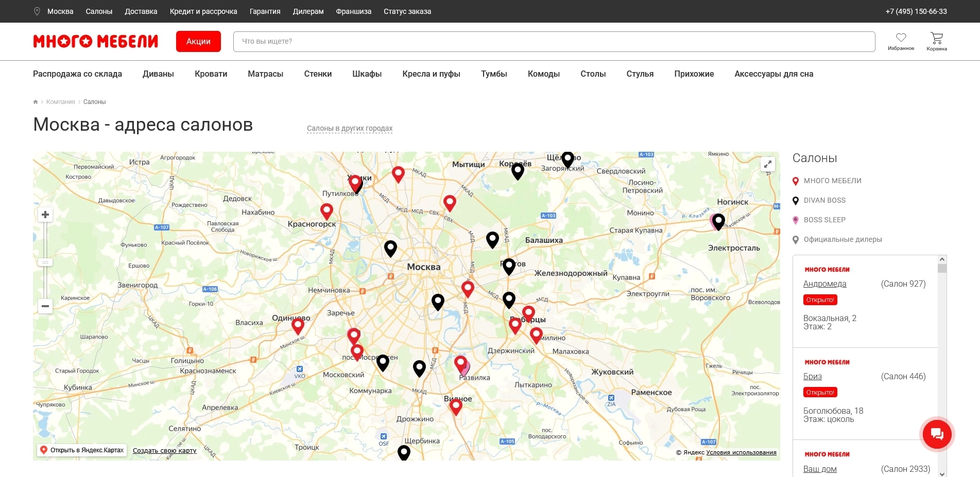980x477 pixels.
Task: Select the red salon pin near Красногорск
Action: [326, 210]
